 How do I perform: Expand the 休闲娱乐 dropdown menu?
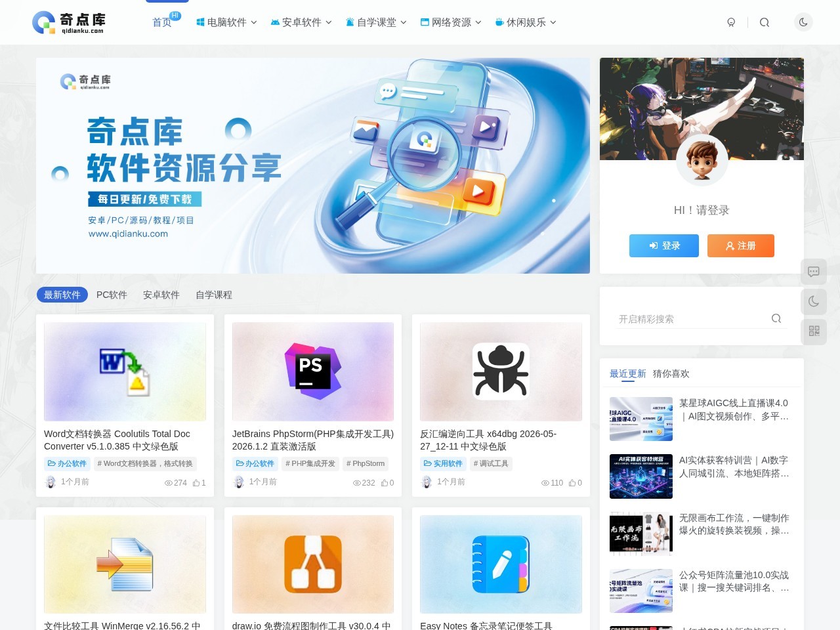(x=526, y=22)
